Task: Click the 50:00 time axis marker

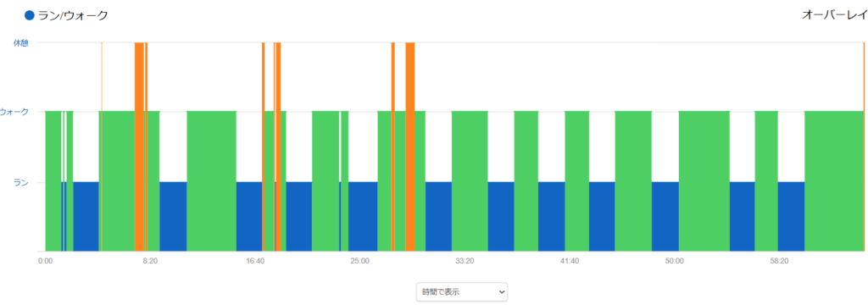Action: 674,260
